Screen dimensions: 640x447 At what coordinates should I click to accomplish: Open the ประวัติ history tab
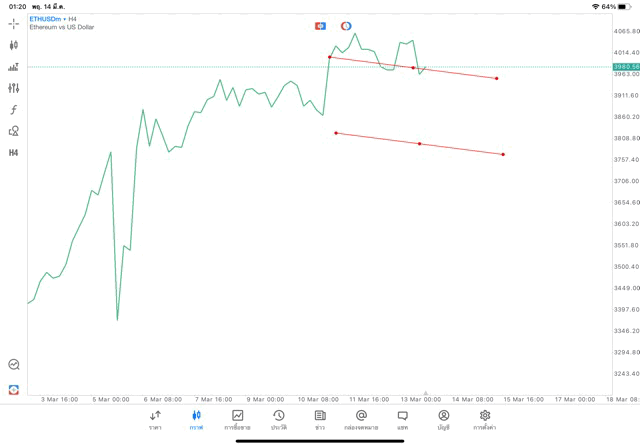(x=278, y=419)
